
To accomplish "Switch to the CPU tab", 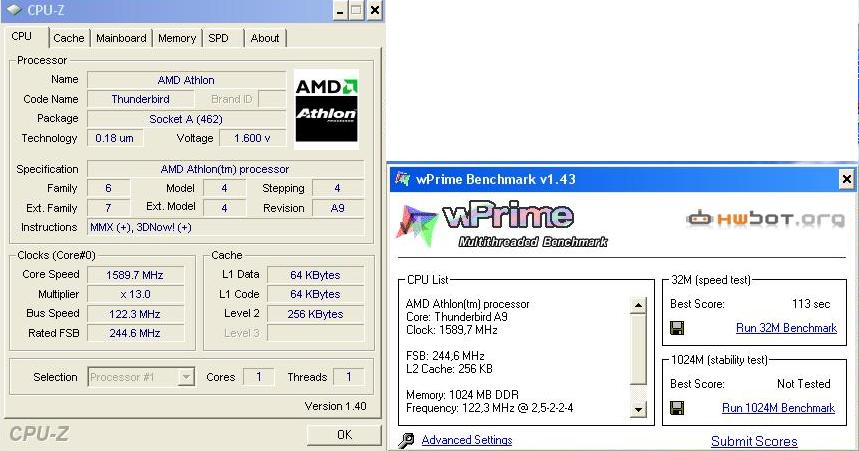I will [21, 36].
